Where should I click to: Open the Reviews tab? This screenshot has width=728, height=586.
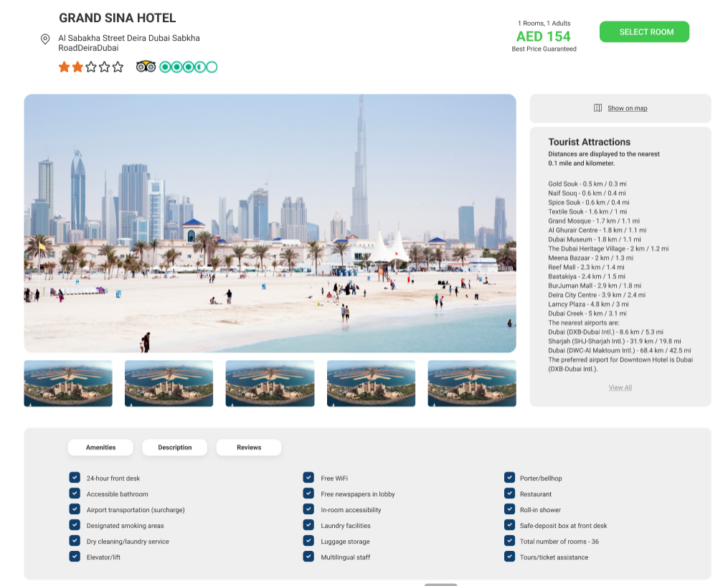tap(249, 448)
